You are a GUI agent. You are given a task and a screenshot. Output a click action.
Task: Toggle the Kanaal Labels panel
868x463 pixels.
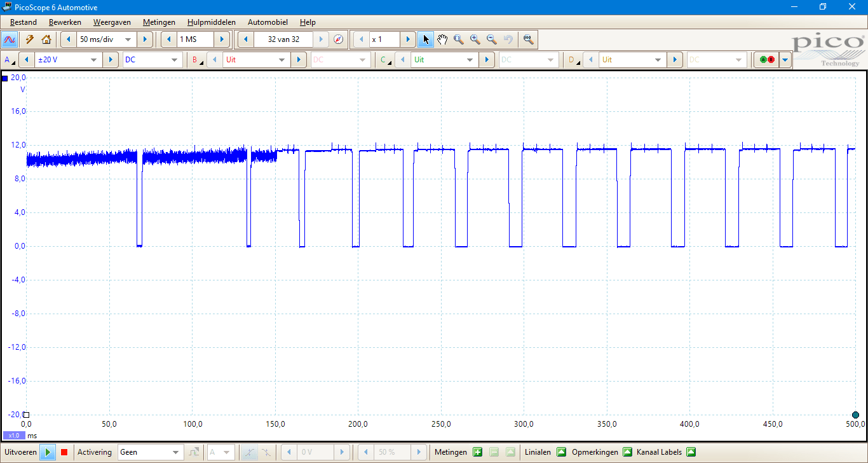click(691, 452)
